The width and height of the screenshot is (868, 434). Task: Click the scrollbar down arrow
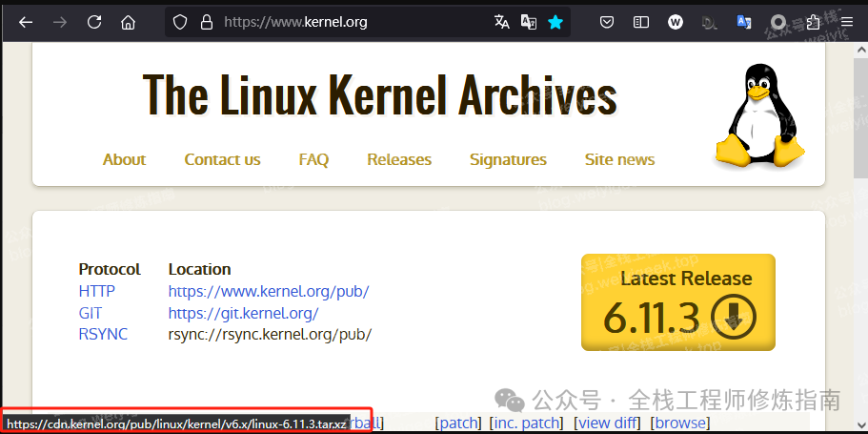point(861,424)
